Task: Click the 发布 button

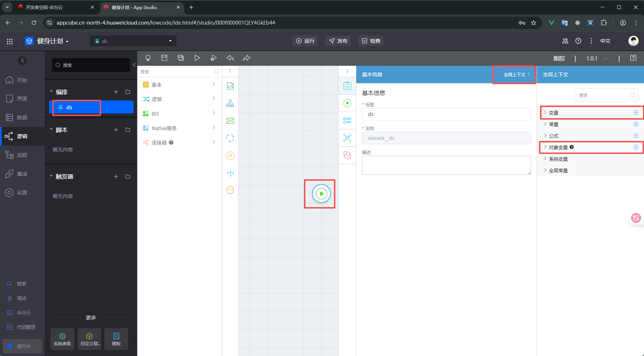Action: pyautogui.click(x=338, y=41)
